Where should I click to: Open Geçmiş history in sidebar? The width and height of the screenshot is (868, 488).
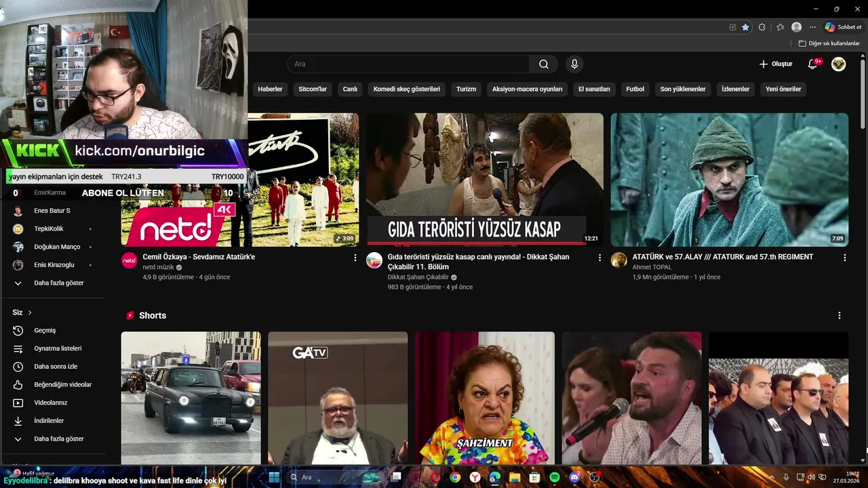[x=45, y=331]
